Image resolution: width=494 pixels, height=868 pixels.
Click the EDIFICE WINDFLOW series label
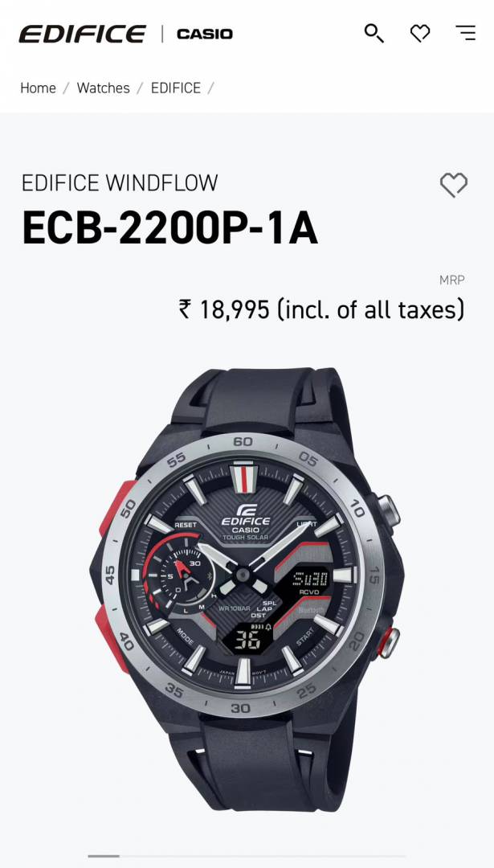(x=120, y=182)
